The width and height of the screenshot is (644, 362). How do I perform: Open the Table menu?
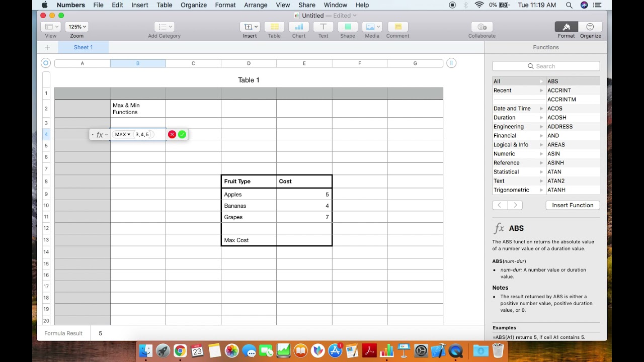pyautogui.click(x=165, y=5)
